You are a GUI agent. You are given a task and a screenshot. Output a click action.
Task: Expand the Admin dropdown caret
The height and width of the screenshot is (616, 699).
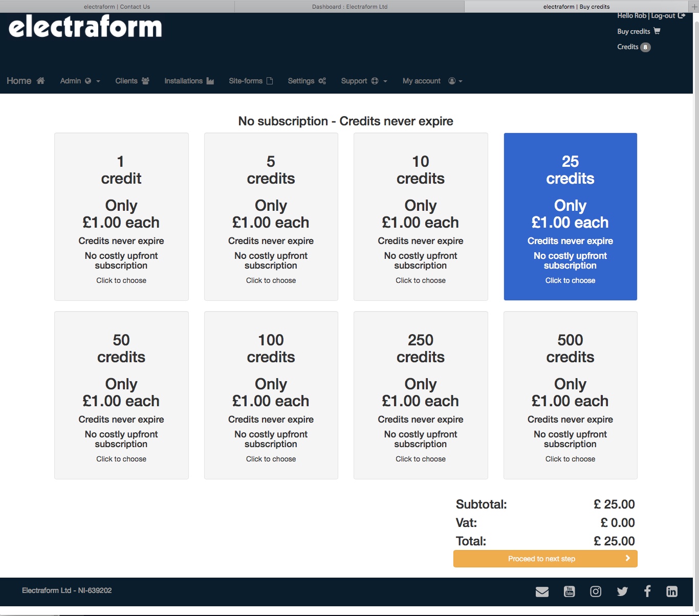pyautogui.click(x=98, y=81)
